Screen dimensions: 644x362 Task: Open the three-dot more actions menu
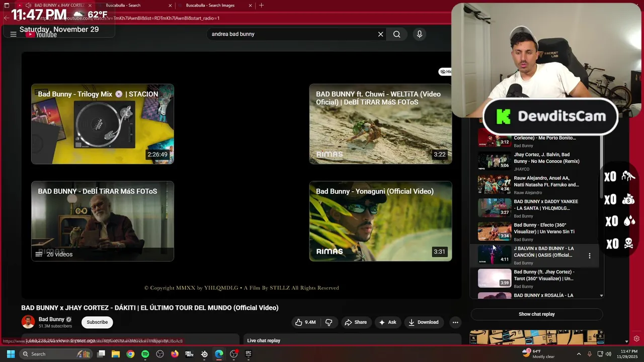455,322
